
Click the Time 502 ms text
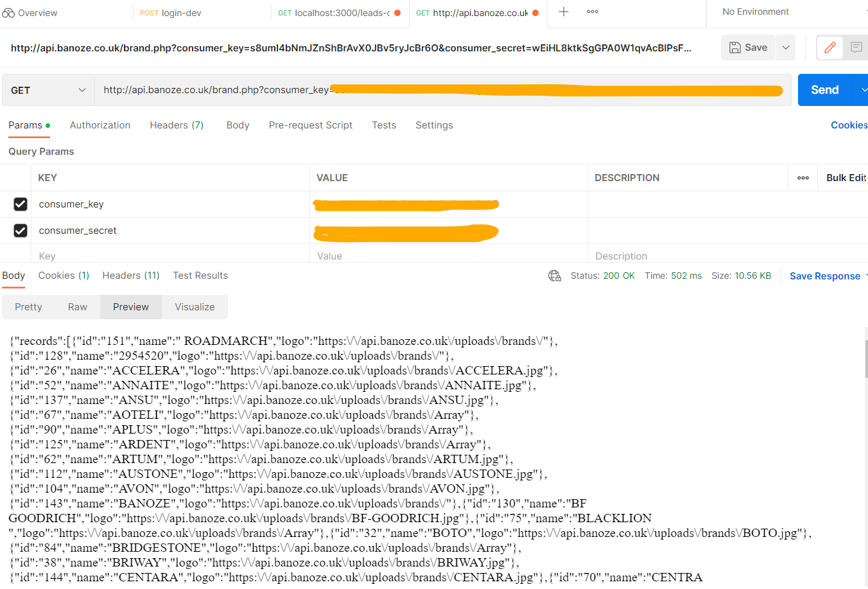673,276
